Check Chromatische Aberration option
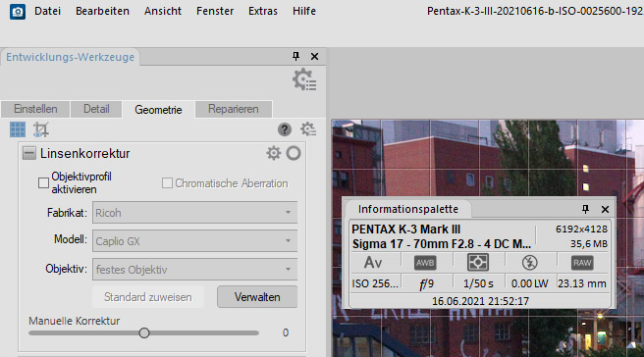Viewport: 644px width, 357px height. coord(167,183)
